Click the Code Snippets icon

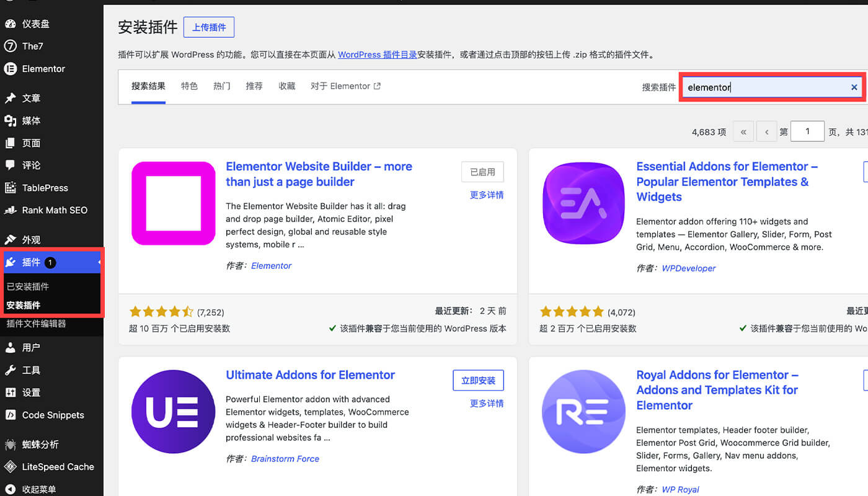tap(10, 415)
